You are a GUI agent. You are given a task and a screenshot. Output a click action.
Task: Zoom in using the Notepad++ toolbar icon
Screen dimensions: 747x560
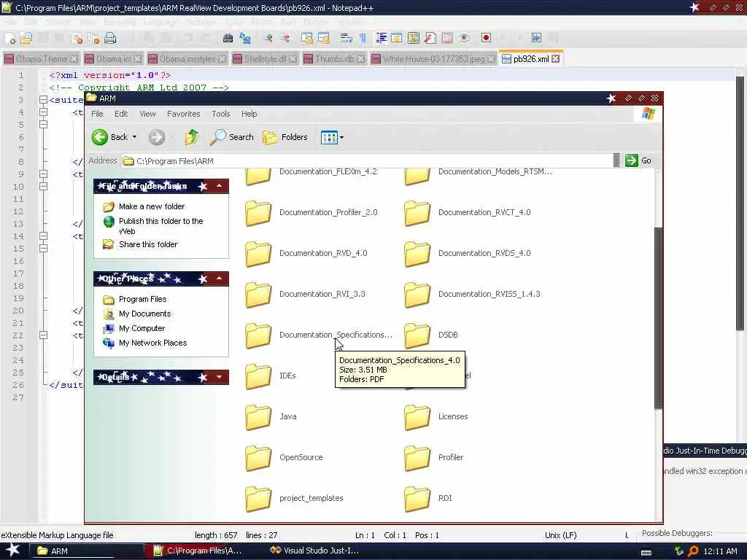(x=268, y=39)
